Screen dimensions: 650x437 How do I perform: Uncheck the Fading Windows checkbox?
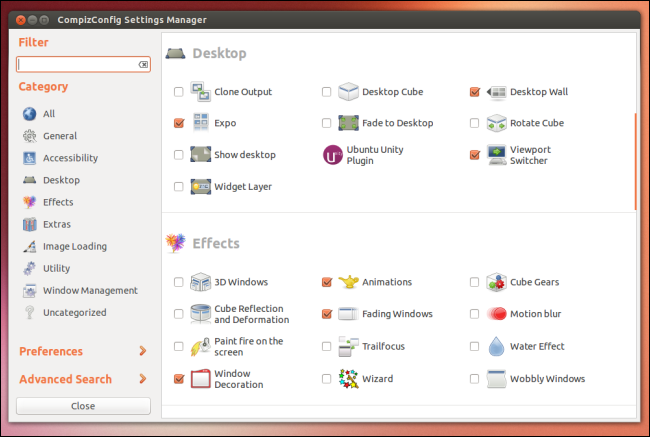[x=327, y=314]
